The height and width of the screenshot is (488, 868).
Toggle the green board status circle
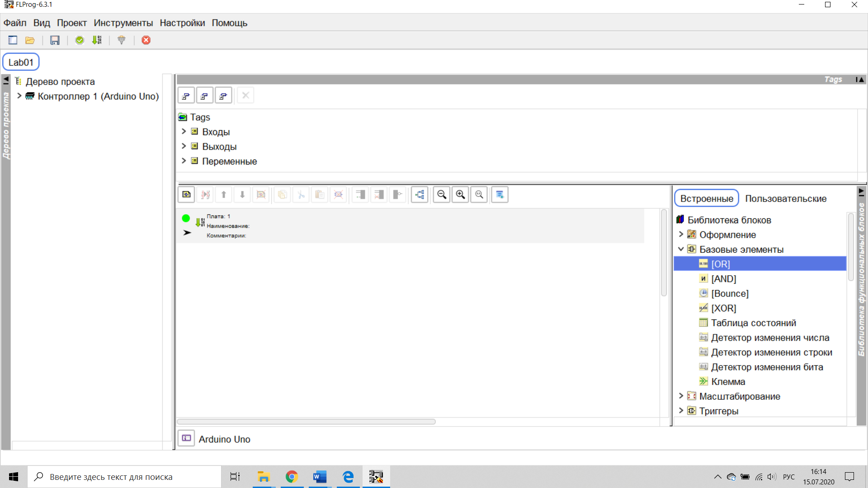186,218
